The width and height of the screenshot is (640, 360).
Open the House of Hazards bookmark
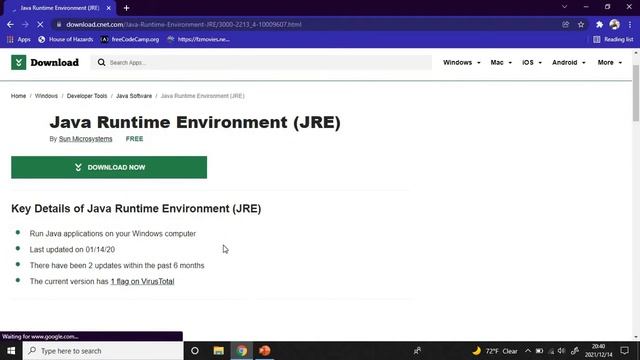point(66,40)
